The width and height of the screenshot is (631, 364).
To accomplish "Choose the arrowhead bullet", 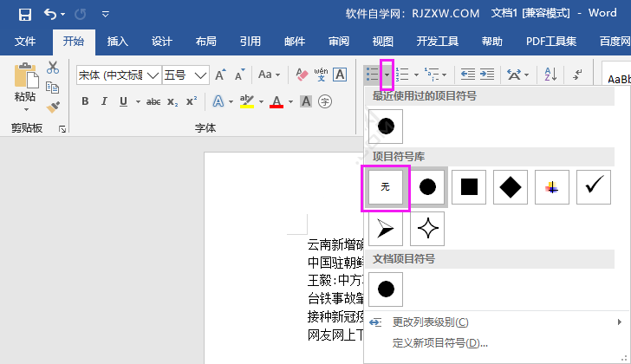I will point(386,229).
